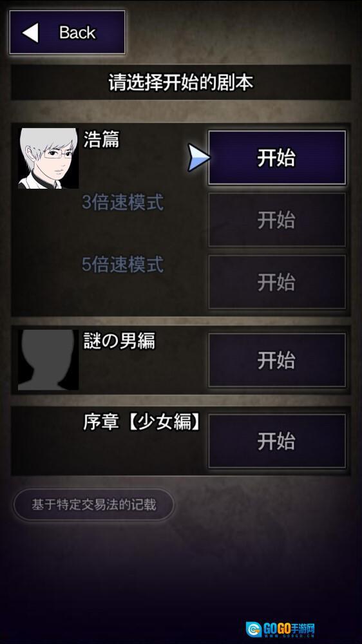Start the 3倍速模式 scenario
This screenshot has width=362, height=644.
pos(277,220)
